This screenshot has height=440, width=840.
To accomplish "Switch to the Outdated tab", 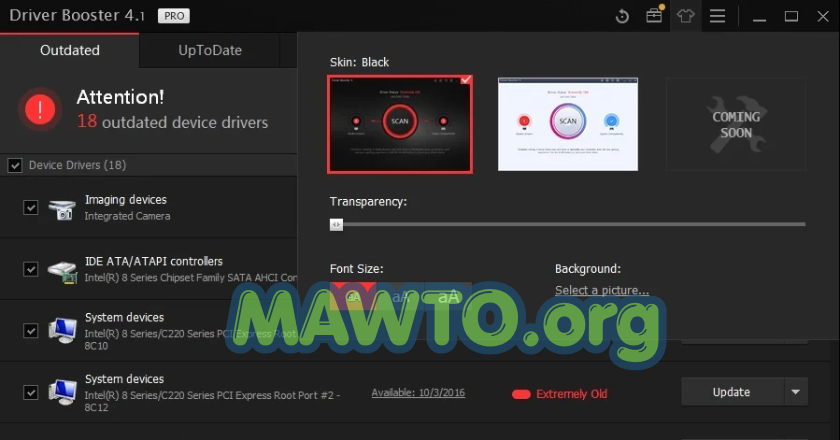I will [x=70, y=50].
